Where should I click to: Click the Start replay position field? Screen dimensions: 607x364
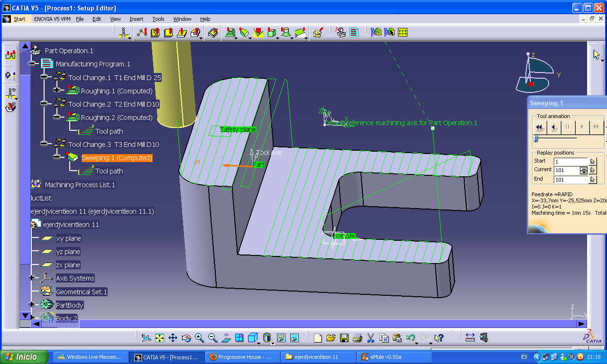click(x=571, y=162)
